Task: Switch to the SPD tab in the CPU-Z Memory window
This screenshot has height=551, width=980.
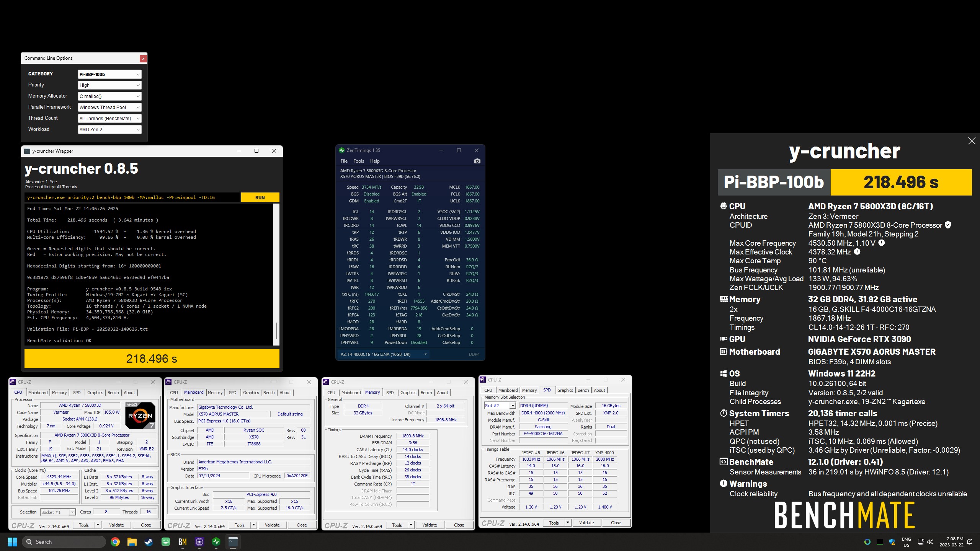Action: pyautogui.click(x=390, y=393)
